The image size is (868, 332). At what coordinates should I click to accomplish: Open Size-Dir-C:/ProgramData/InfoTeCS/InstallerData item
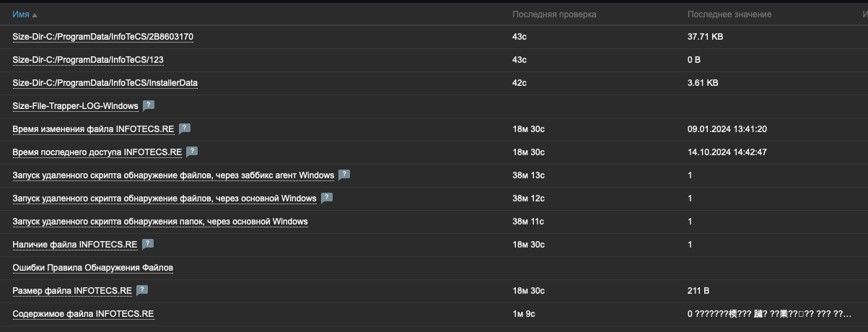pyautogui.click(x=105, y=83)
